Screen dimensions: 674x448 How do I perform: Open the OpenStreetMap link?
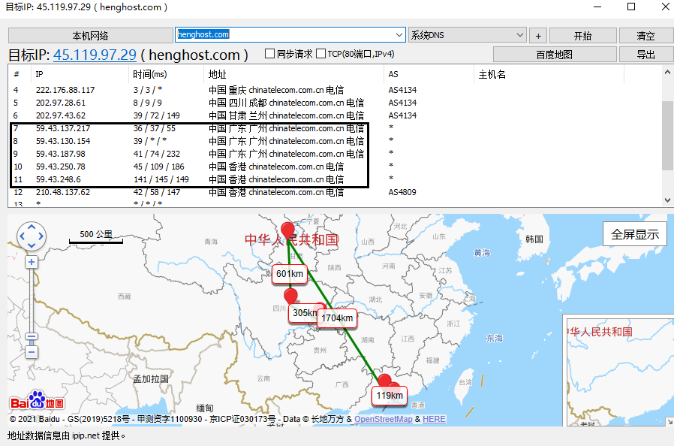[383, 419]
